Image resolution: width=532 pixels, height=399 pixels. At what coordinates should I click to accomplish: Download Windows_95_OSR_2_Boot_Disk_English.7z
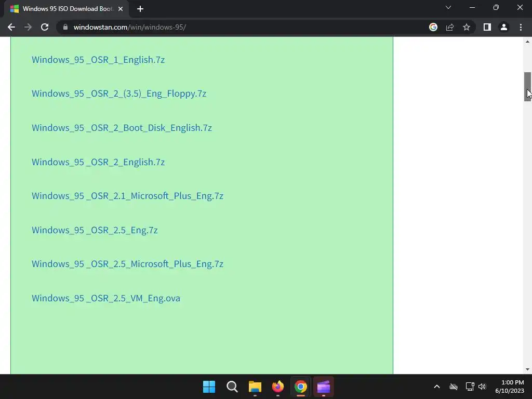pyautogui.click(x=122, y=128)
